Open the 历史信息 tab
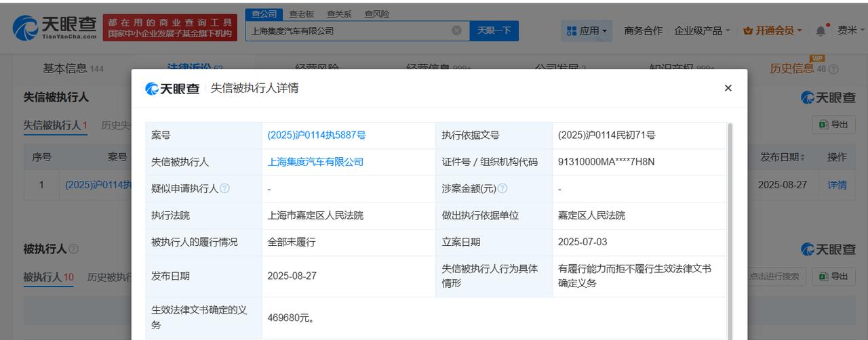The width and height of the screenshot is (868, 340). [791, 68]
